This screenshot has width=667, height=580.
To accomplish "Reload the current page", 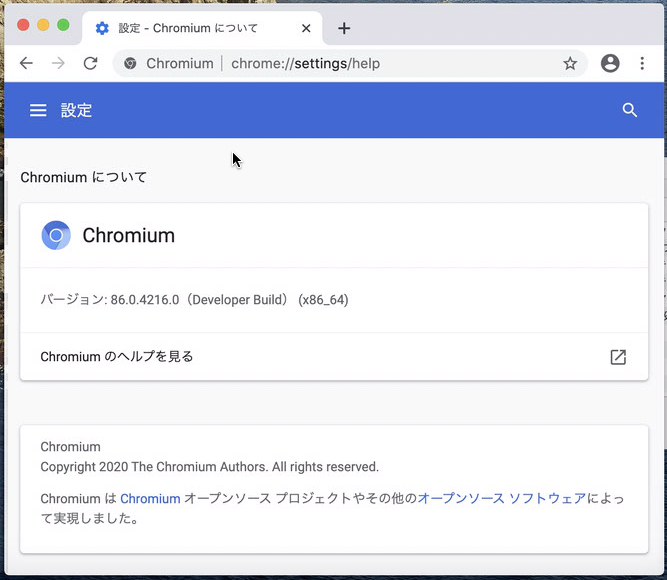I will 90,64.
